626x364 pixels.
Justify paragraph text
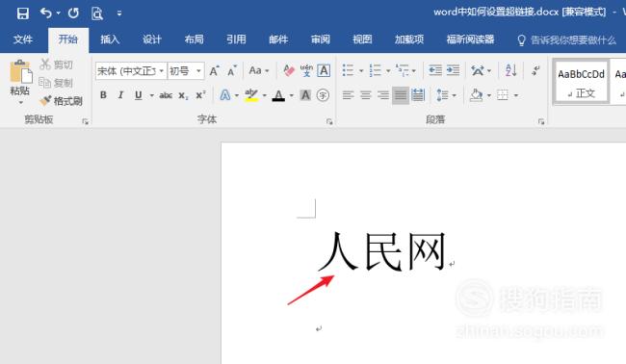click(x=401, y=95)
